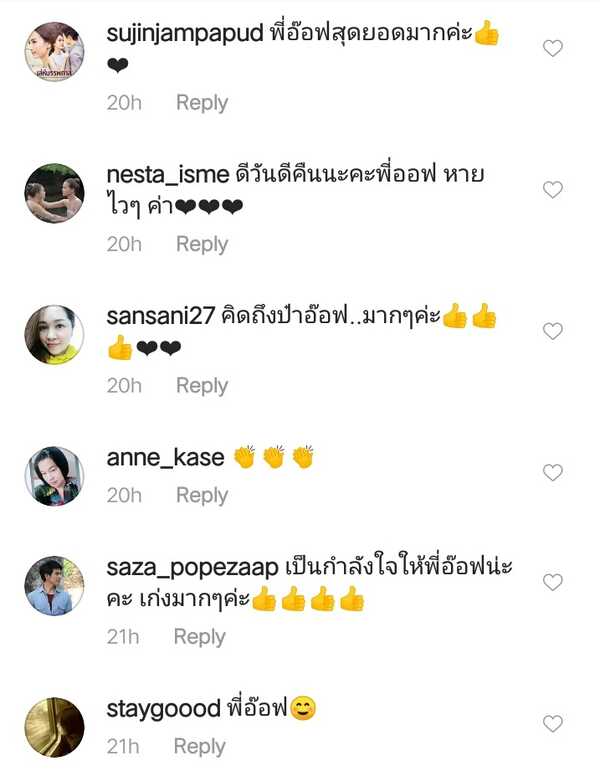Reply to anne_kase's comment

click(x=202, y=495)
